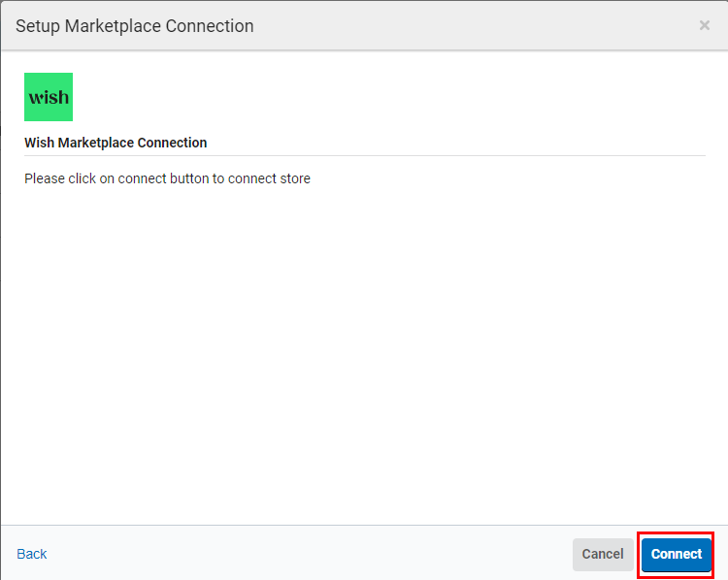The width and height of the screenshot is (728, 580).
Task: Select the 'Wish Marketplace Connection' heading
Action: click(116, 143)
